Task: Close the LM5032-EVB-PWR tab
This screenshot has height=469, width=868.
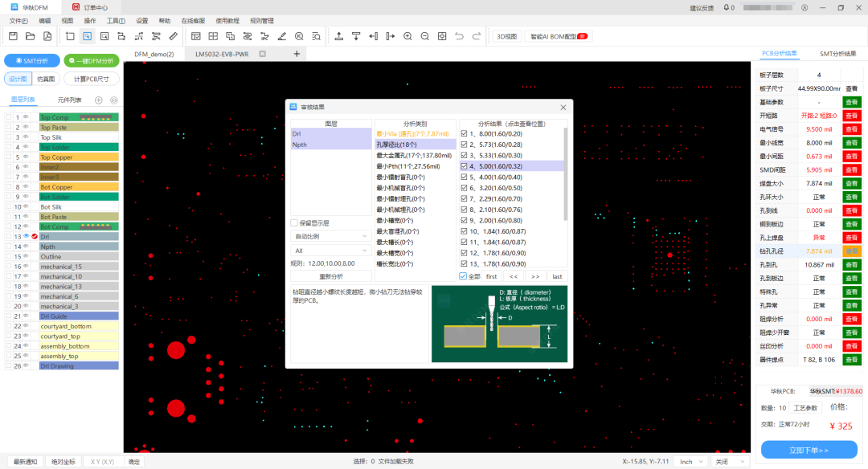Action: pyautogui.click(x=263, y=54)
